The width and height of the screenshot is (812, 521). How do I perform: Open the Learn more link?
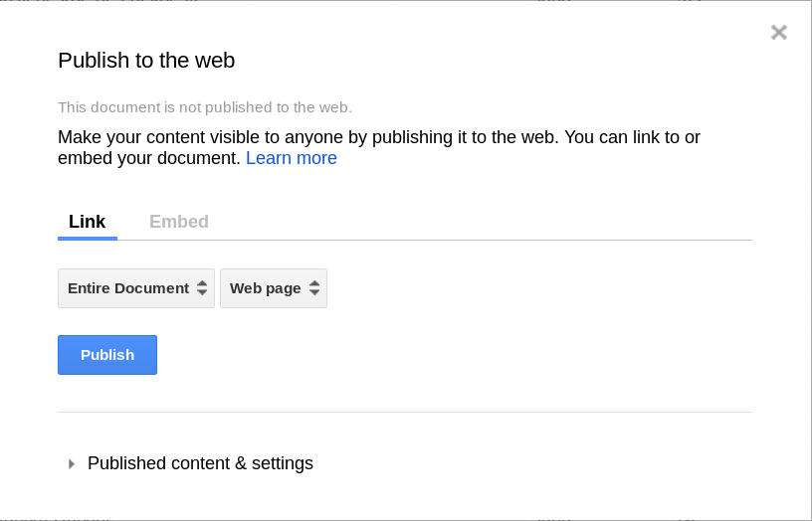point(291,158)
